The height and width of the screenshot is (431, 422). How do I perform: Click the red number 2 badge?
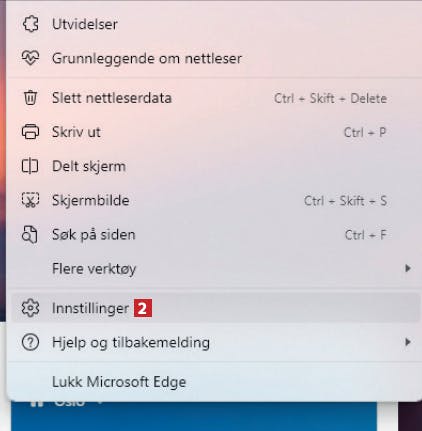coord(143,308)
